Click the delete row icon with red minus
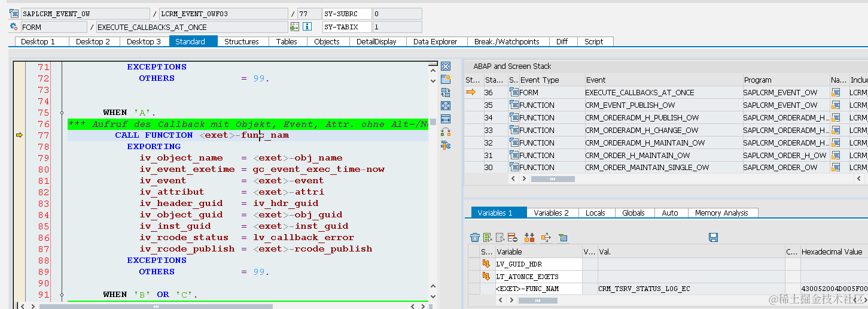Viewport: 868px width, 309px height. click(513, 238)
